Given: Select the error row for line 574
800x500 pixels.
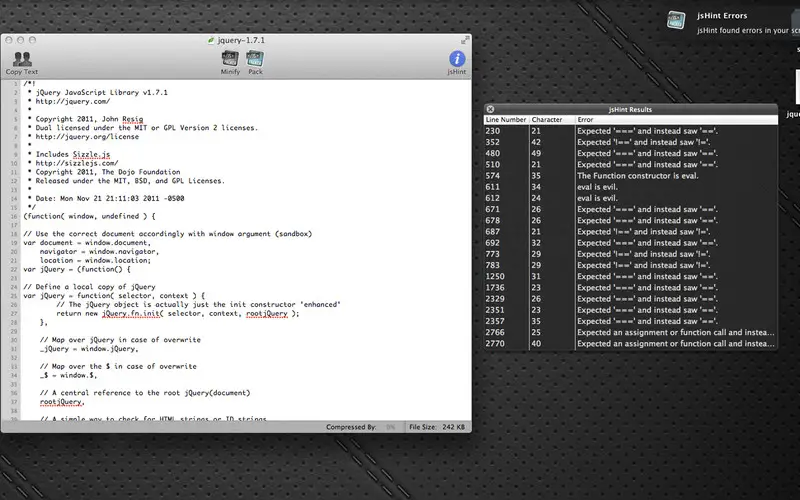Looking at the screenshot, I should [631, 176].
